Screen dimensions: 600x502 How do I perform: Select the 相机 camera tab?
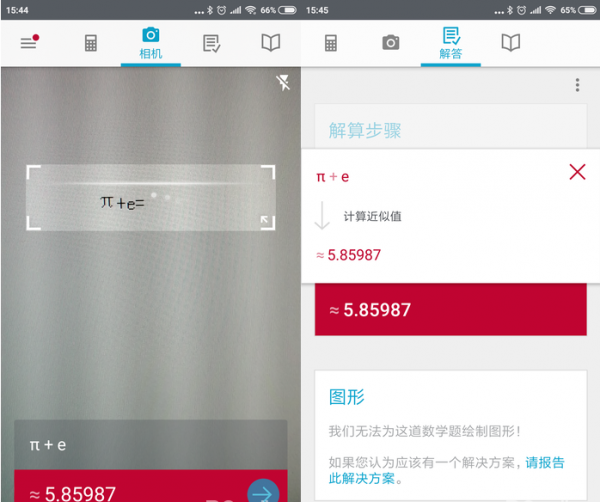151,44
